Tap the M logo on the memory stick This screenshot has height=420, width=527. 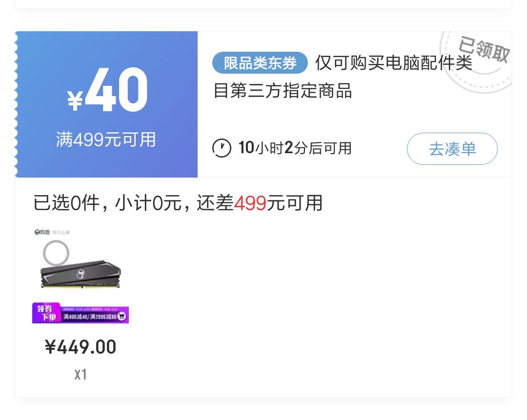(x=81, y=275)
